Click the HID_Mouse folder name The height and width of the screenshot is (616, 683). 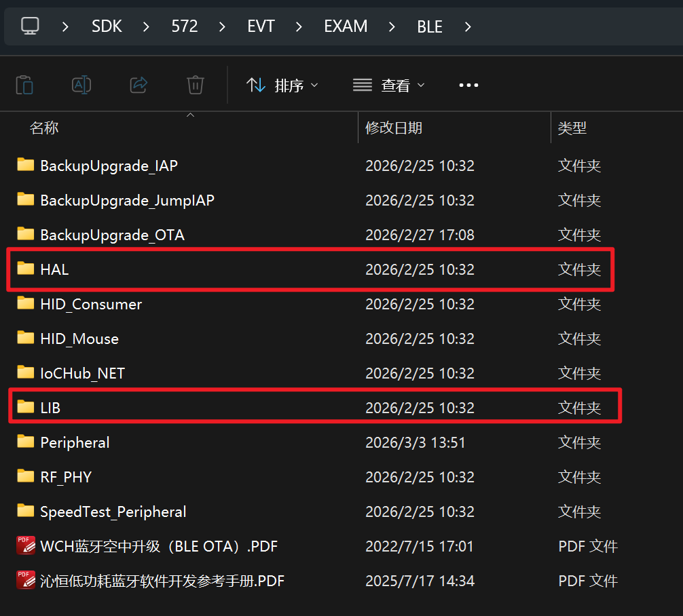tap(79, 339)
